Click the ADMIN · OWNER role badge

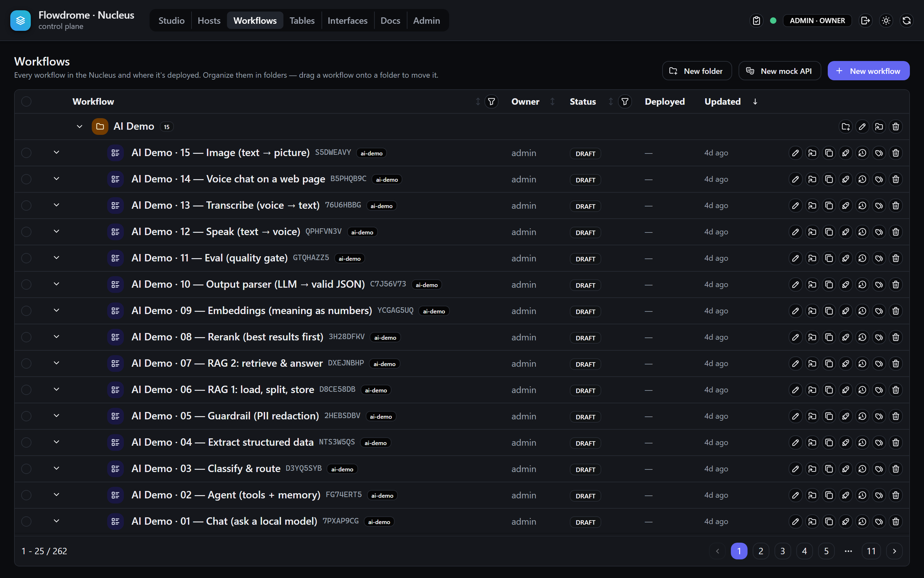[817, 21]
